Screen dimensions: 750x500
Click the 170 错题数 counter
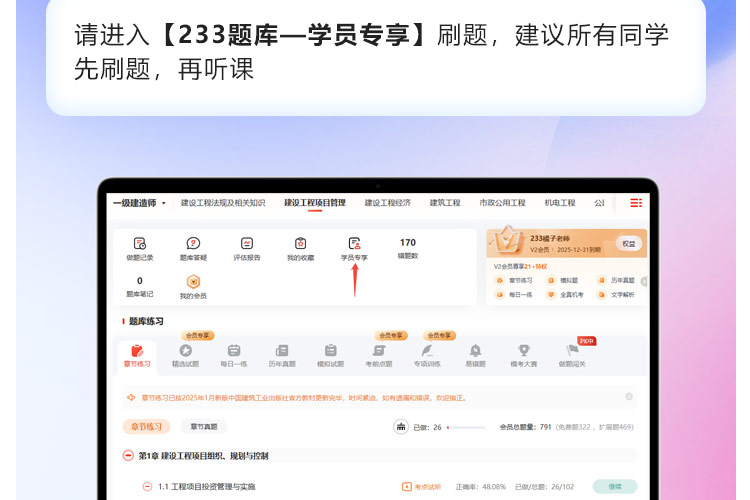tap(408, 248)
